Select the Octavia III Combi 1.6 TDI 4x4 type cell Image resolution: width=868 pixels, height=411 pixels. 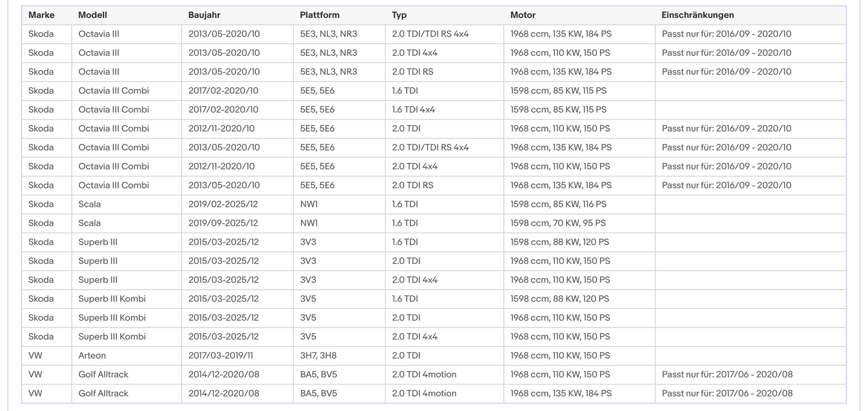click(445, 109)
